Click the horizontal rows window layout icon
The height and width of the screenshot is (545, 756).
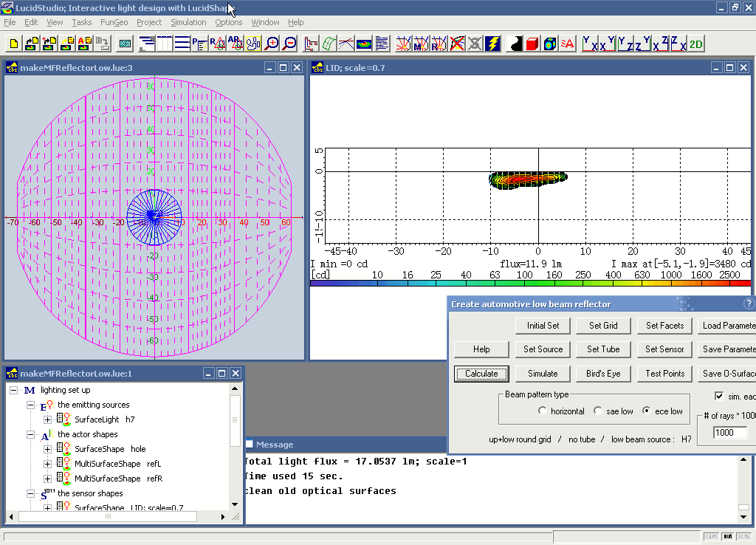[182, 44]
